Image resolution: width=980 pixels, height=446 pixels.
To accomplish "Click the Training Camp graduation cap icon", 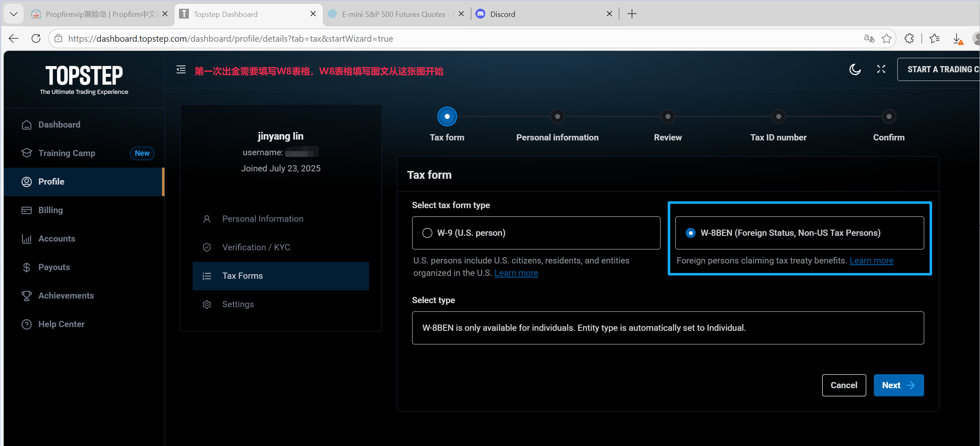I will 27,153.
